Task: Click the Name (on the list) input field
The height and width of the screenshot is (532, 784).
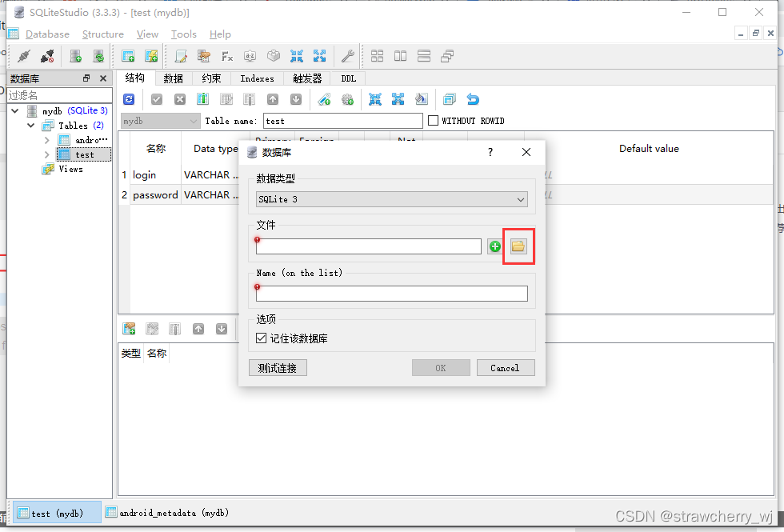Action: 391,294
